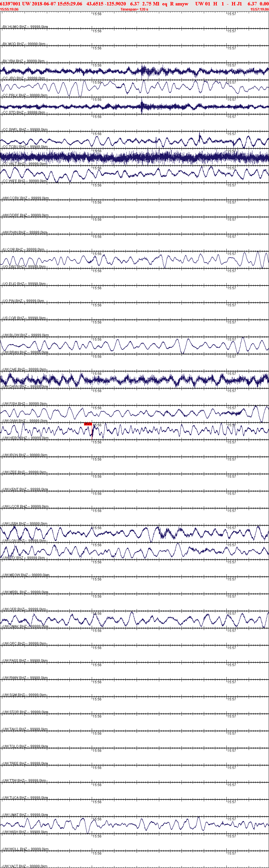This screenshot has height=868, width=269.
Task: Select the UW.OMAK BHZ station label
Action: pyautogui.click(x=26, y=627)
